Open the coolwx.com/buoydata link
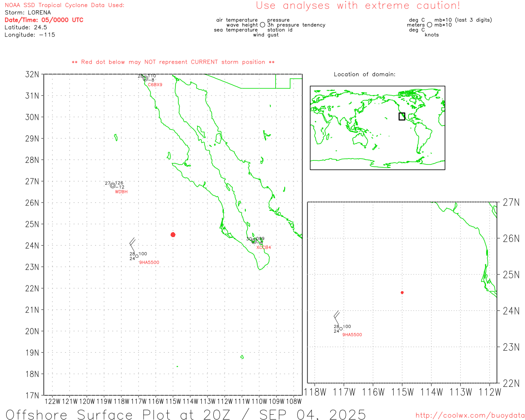This screenshot has height=420, width=525. [470, 415]
